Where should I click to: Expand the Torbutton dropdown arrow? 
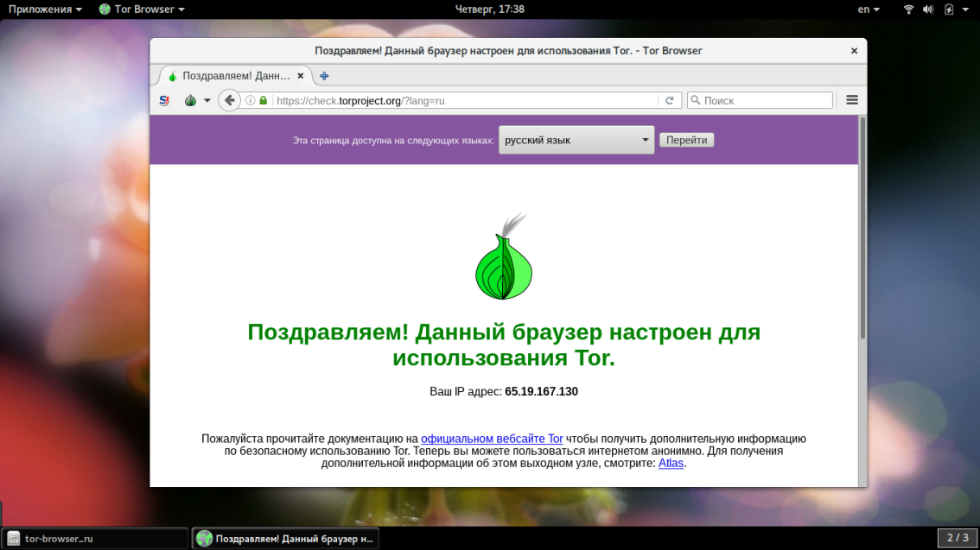pos(207,100)
